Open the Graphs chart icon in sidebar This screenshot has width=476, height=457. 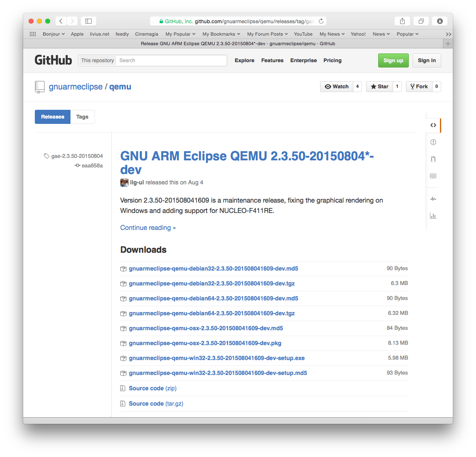(433, 215)
